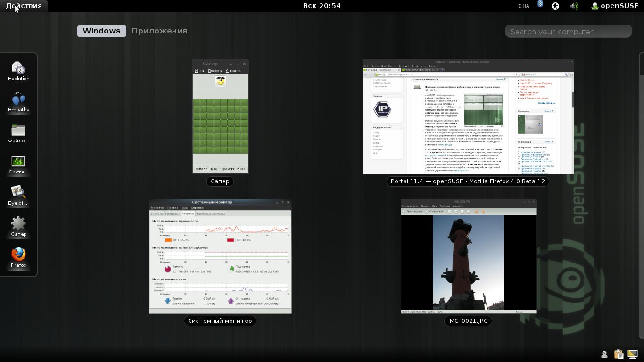Launch Evolution from the dash
The width and height of the screenshot is (644, 362).
(x=18, y=71)
